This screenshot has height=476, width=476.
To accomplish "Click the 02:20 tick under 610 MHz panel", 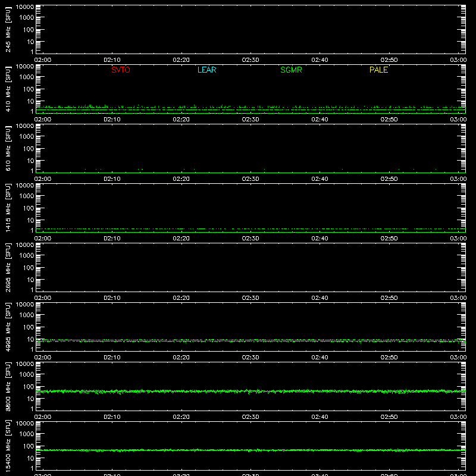I will pyautogui.click(x=181, y=179).
